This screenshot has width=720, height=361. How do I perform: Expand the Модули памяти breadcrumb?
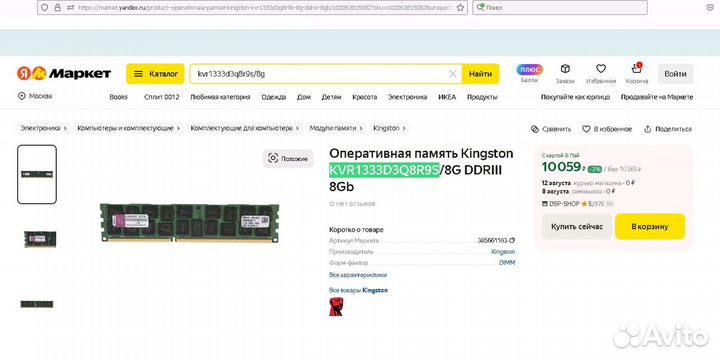tap(336, 128)
